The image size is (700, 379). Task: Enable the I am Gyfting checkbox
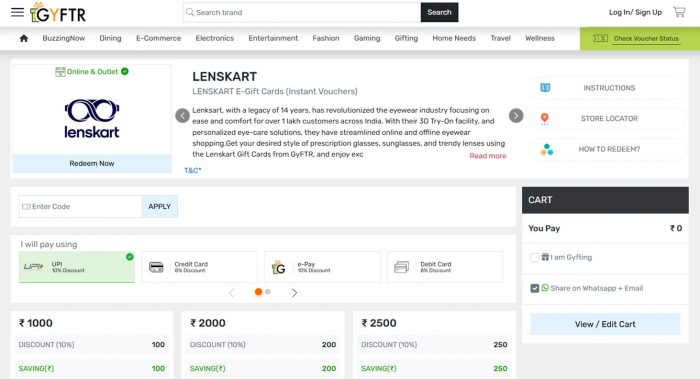pos(534,258)
